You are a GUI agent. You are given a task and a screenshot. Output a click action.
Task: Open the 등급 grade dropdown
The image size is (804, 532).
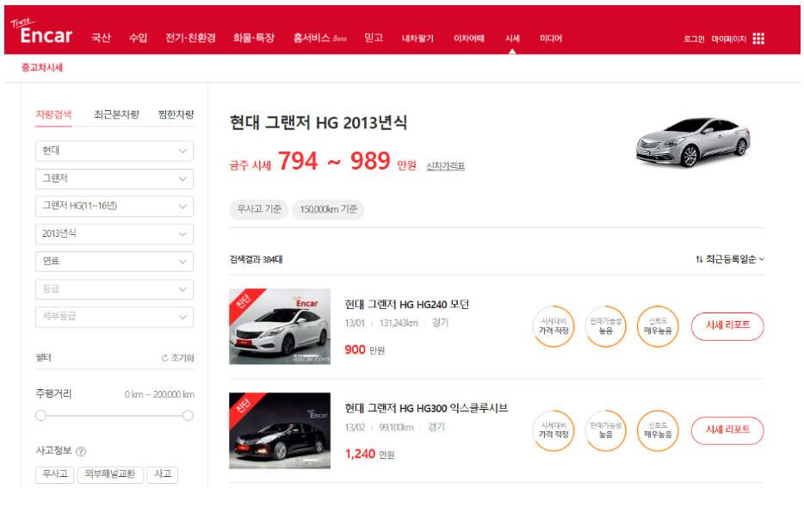pos(114,289)
